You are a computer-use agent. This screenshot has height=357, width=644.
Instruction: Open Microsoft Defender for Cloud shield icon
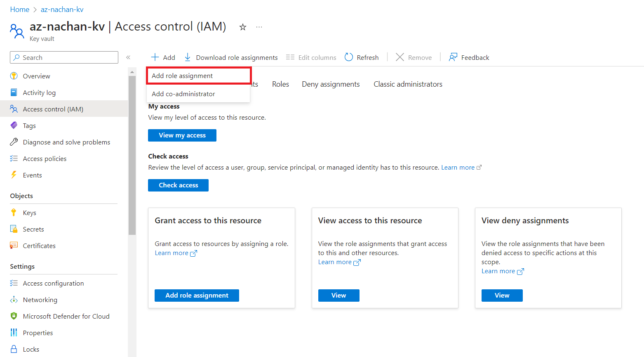(x=14, y=316)
